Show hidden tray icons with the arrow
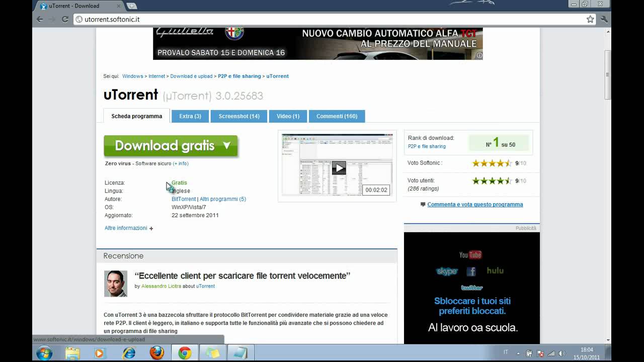The height and width of the screenshot is (362, 644). tap(519, 353)
